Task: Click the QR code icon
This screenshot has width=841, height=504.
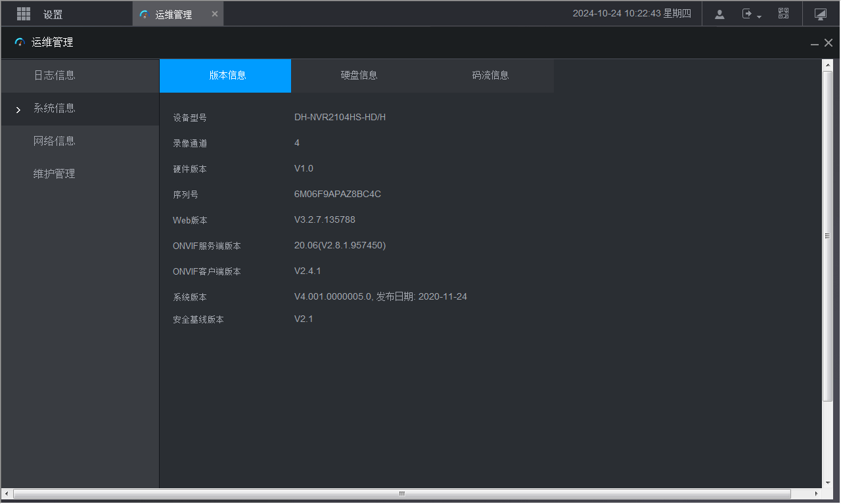Action: (x=783, y=14)
